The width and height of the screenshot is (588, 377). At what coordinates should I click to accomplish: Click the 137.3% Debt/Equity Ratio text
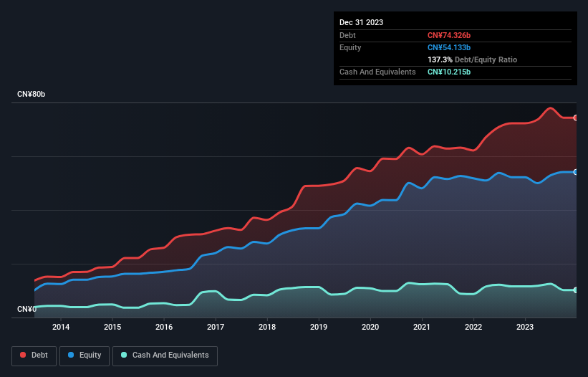[x=472, y=59]
